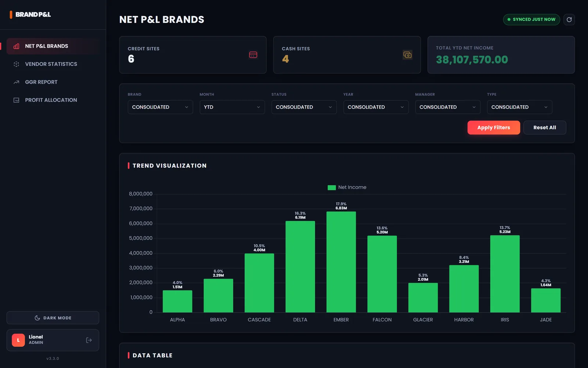Click the Data Table heading
The width and height of the screenshot is (588, 368).
click(153, 355)
